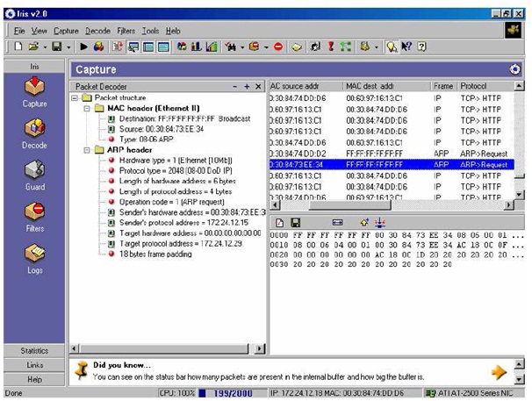
Task: Click the red exclamation mark icon
Action: 331,47
